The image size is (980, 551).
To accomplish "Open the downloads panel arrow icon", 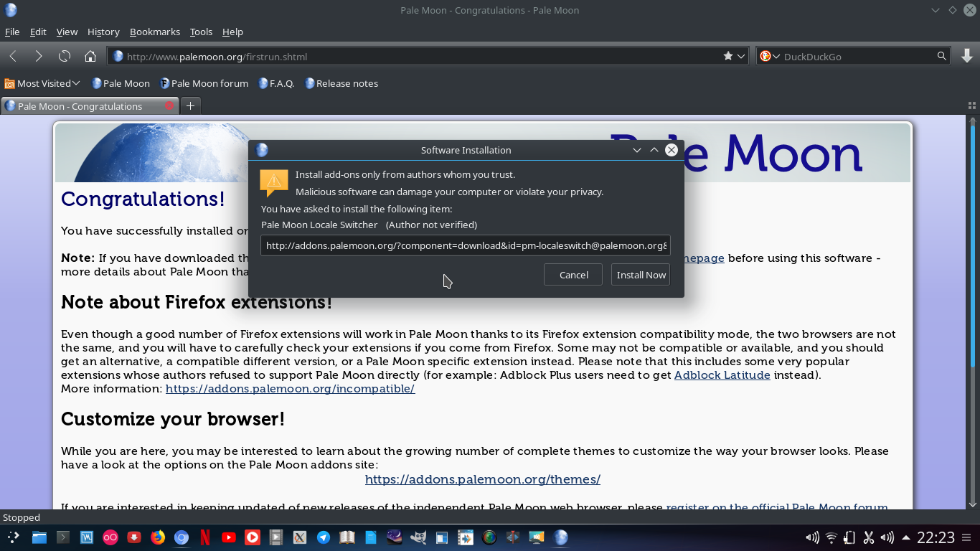I will [x=963, y=56].
